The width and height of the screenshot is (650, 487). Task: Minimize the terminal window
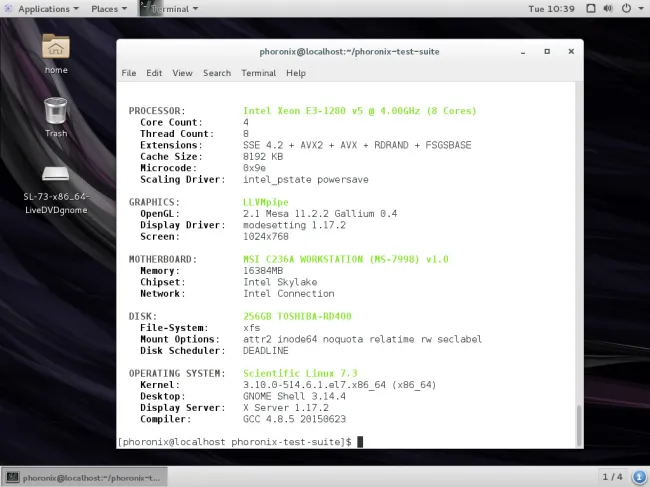pos(523,52)
